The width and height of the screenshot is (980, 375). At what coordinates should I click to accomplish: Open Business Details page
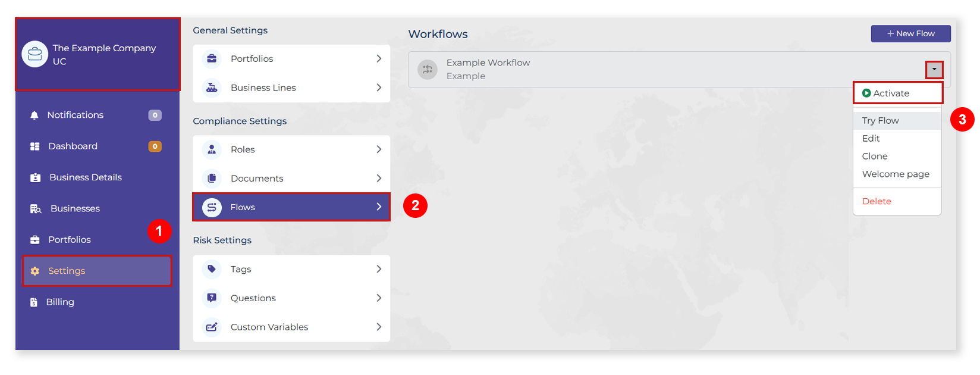click(x=97, y=177)
